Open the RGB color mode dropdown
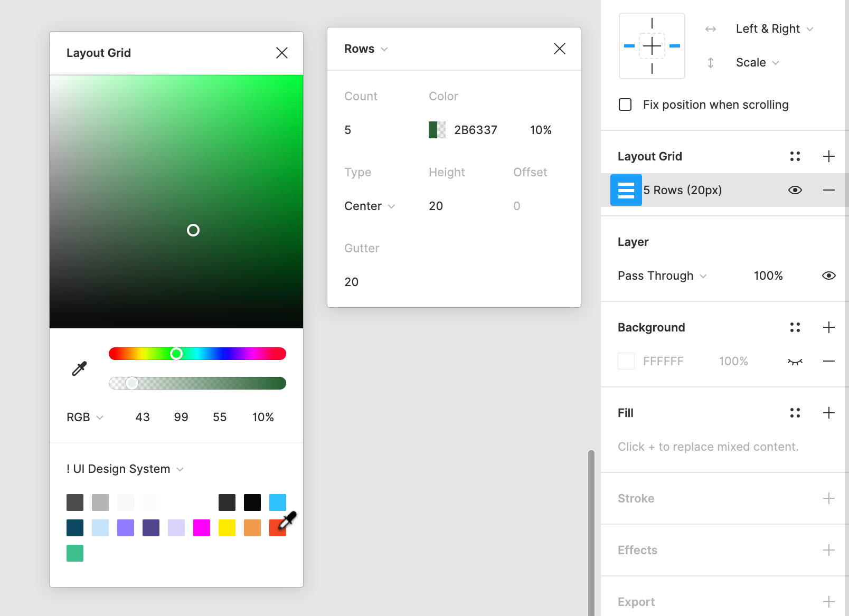 click(x=84, y=417)
